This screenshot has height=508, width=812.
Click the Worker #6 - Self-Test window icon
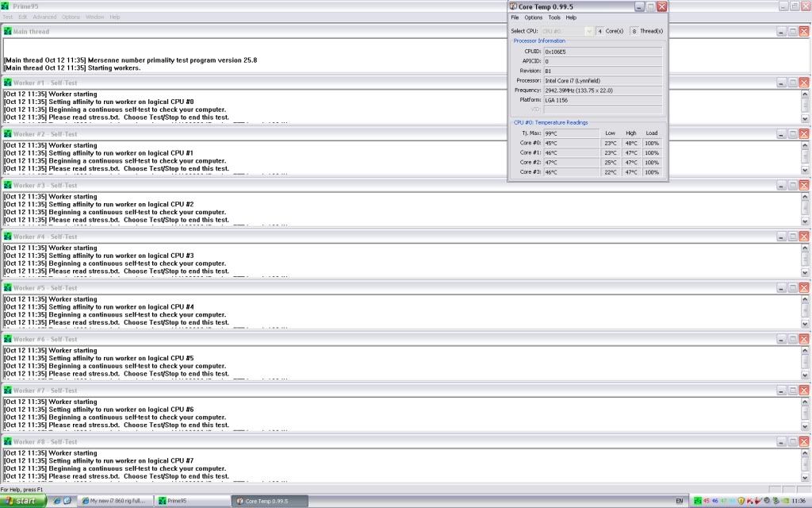(7, 339)
